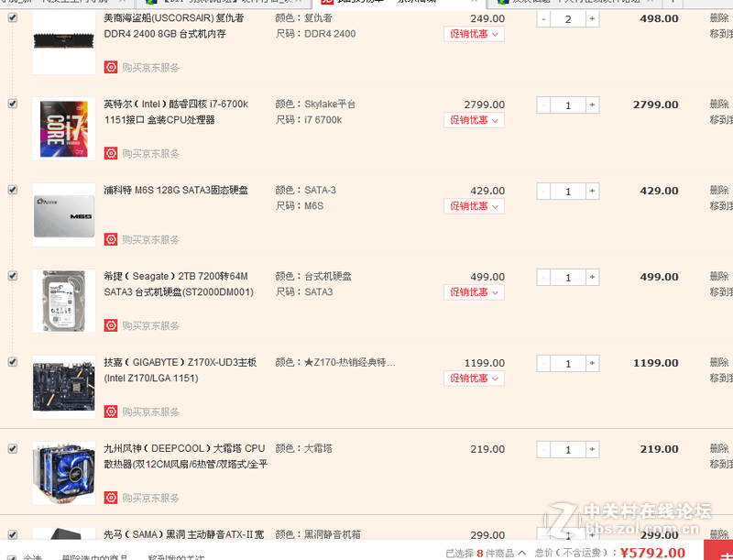Click JD service icon under Seagate 2TB drive
Viewport: 733px width, 560px height.
click(x=111, y=325)
